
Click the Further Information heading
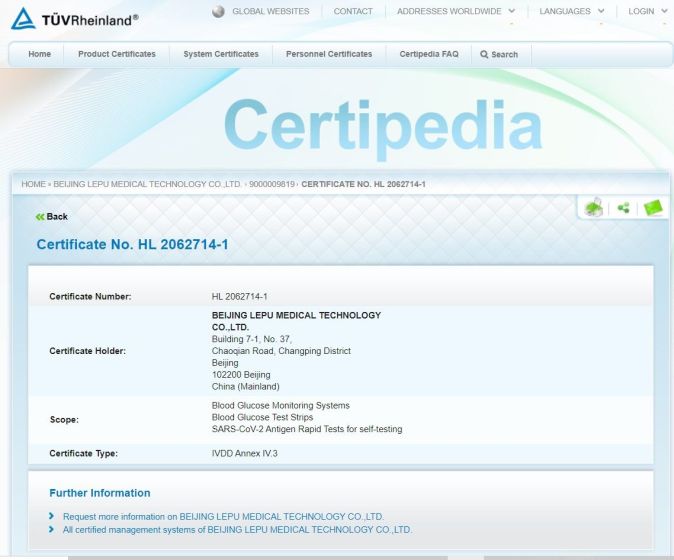[100, 493]
